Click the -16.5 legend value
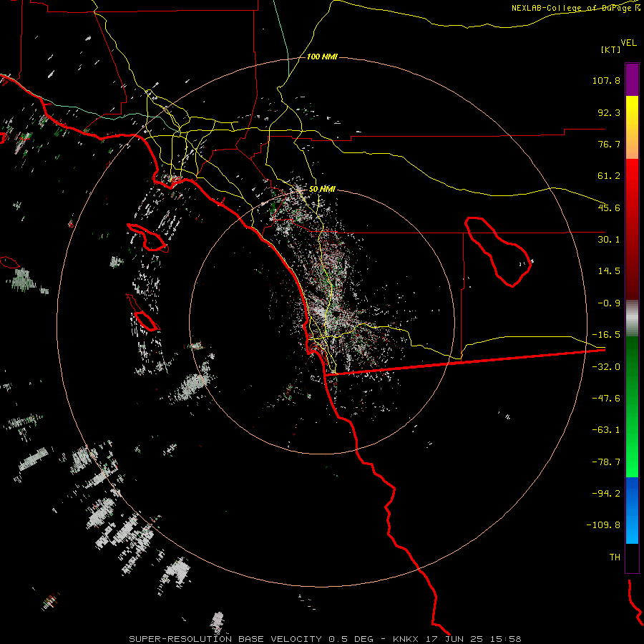Screen dimensions: 644x644 pyautogui.click(x=606, y=335)
